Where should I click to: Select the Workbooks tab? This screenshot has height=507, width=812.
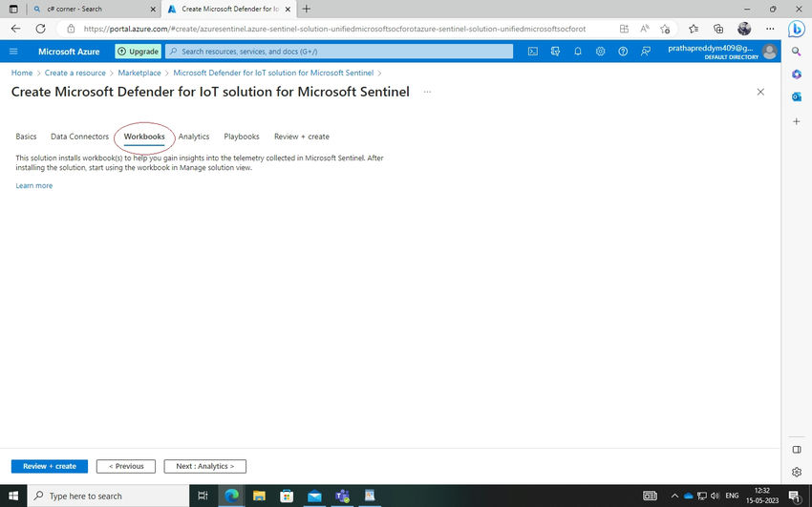pyautogui.click(x=144, y=137)
